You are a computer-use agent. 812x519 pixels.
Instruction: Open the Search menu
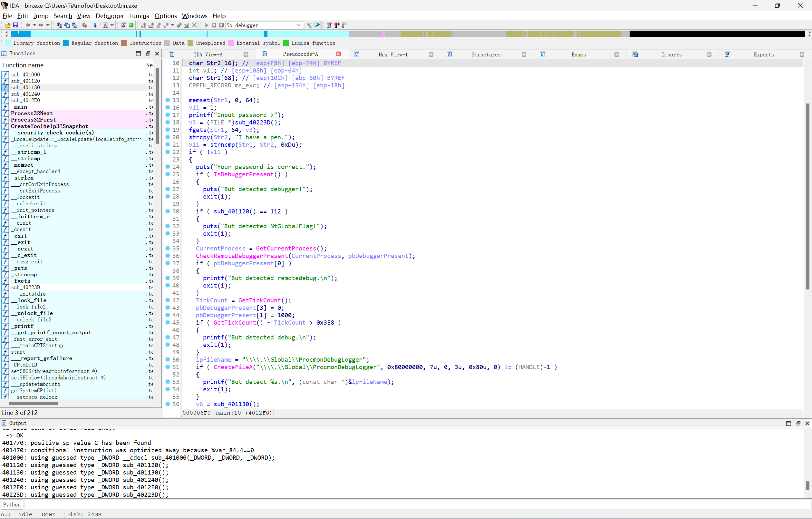point(63,16)
